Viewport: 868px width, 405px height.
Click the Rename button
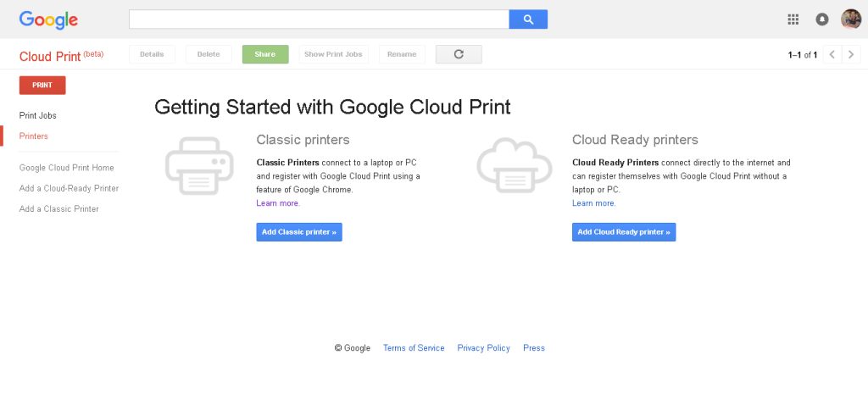402,54
